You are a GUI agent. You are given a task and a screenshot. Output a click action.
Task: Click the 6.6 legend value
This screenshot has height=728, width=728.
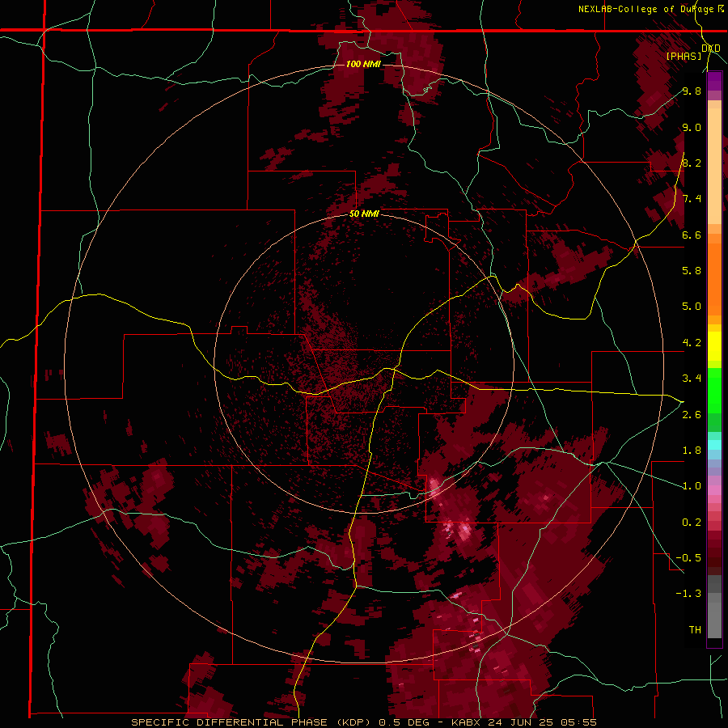coord(692,235)
